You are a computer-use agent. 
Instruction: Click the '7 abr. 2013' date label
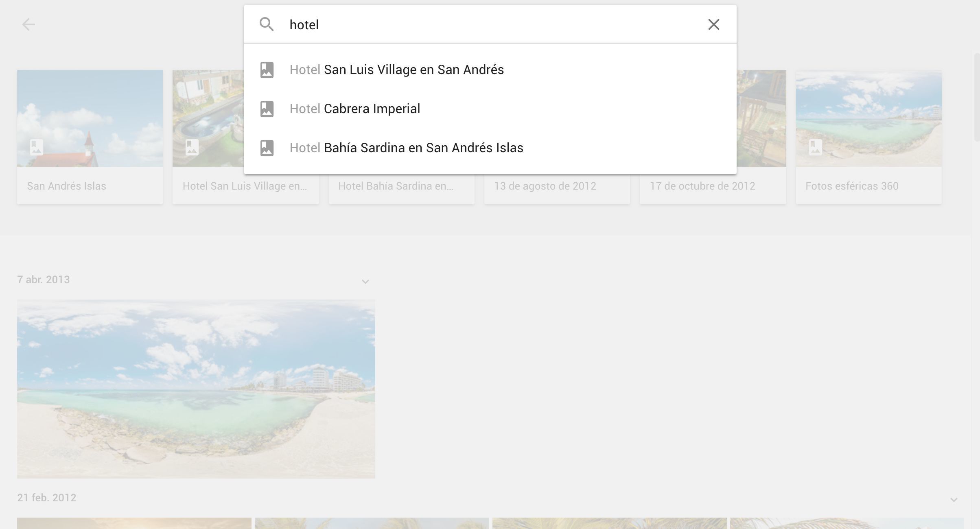click(44, 280)
